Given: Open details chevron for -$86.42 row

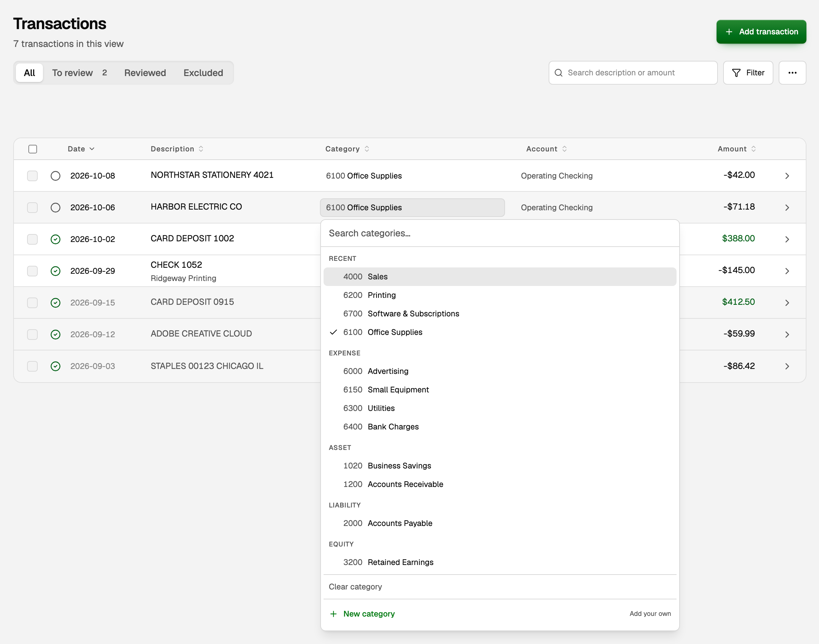Looking at the screenshot, I should pyautogui.click(x=787, y=366).
